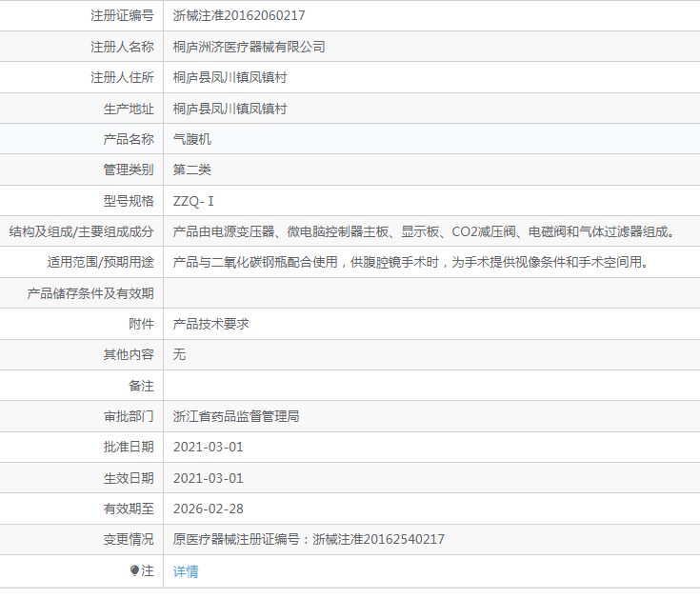700x599 pixels.
Task: Select approving department 浙江省药品监督管理局
Action: tap(236, 416)
